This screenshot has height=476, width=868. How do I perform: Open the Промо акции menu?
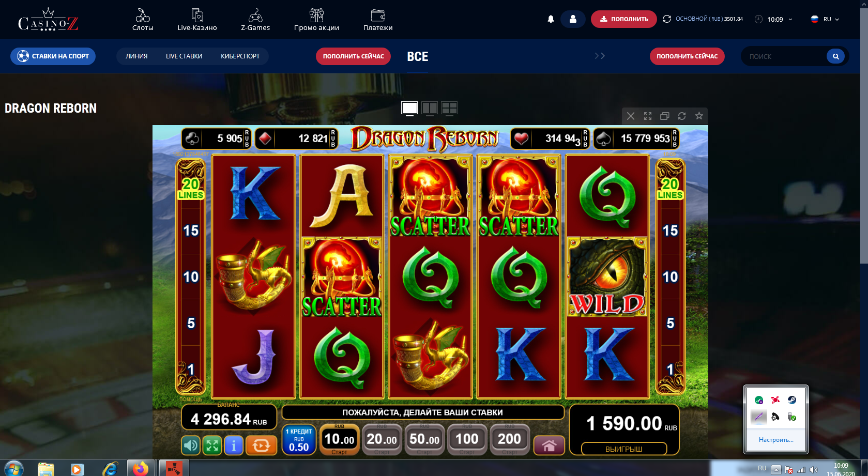316,20
